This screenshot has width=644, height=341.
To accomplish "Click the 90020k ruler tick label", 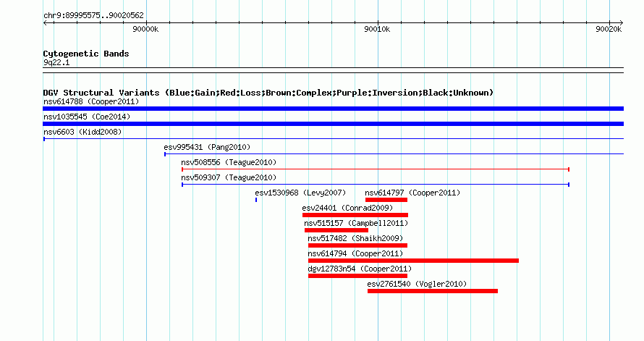I will click(609, 29).
